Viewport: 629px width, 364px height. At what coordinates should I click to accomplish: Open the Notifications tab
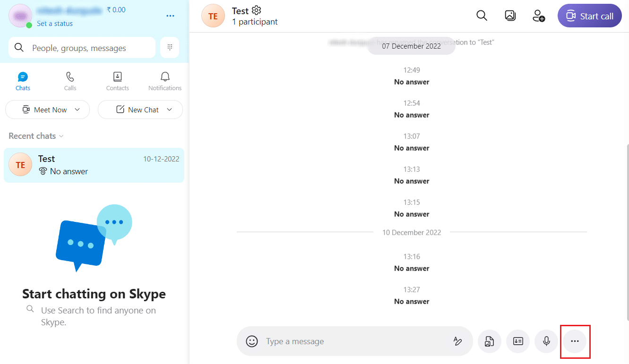pos(165,81)
